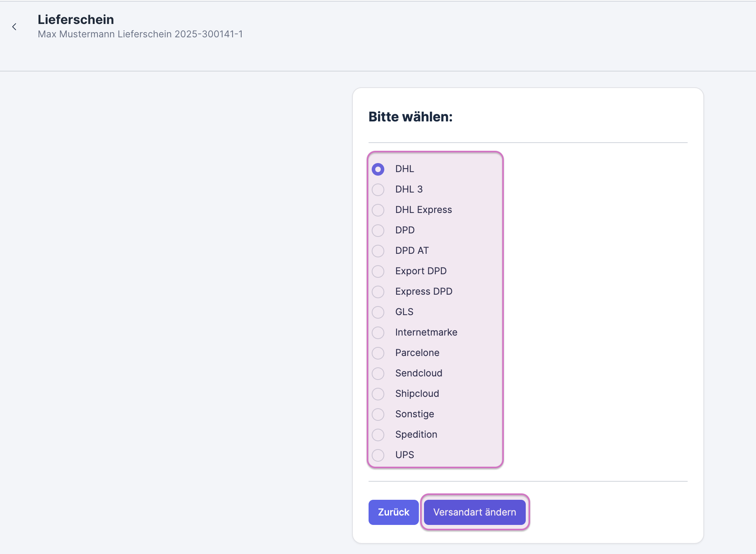Select the DPD AT option

(x=378, y=251)
